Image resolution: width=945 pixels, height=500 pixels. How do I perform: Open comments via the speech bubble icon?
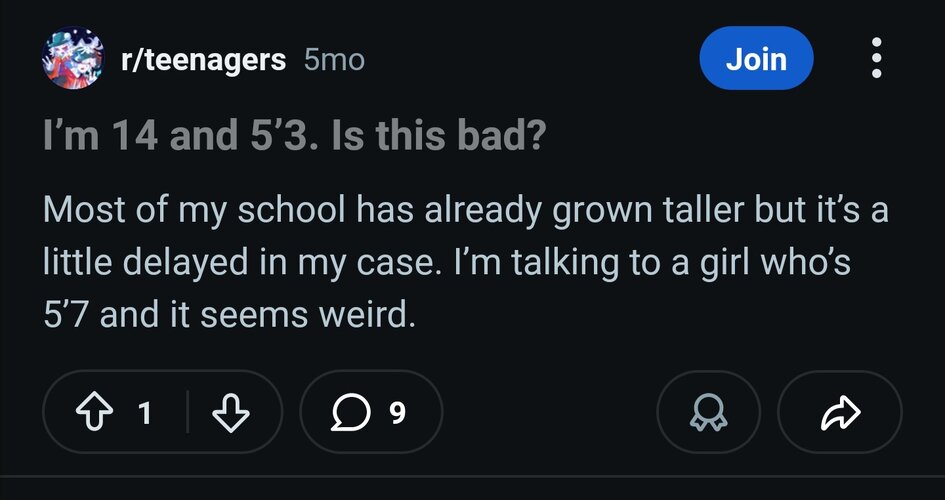351,412
